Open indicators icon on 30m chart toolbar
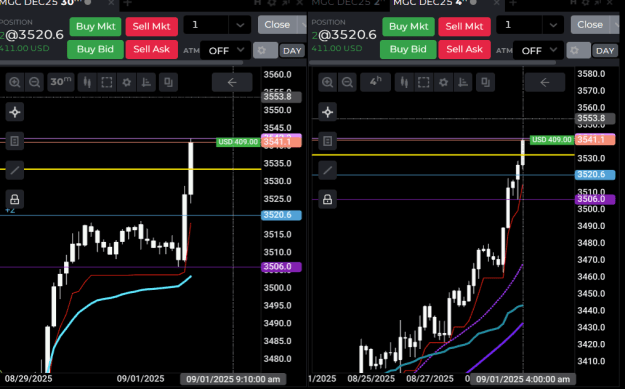 (146, 83)
